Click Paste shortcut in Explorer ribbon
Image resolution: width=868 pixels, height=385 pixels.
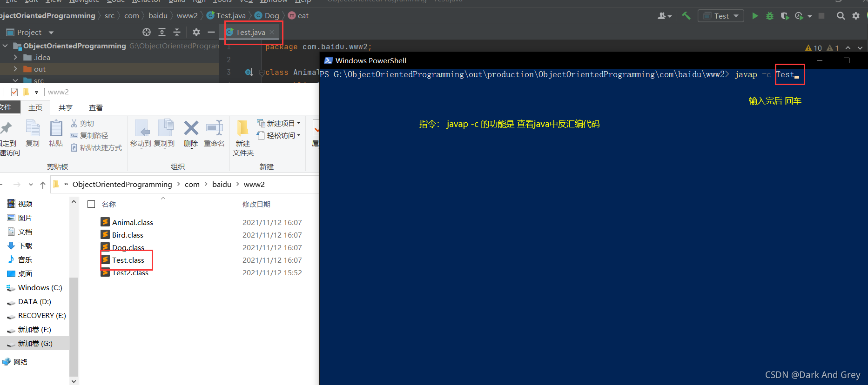point(96,147)
